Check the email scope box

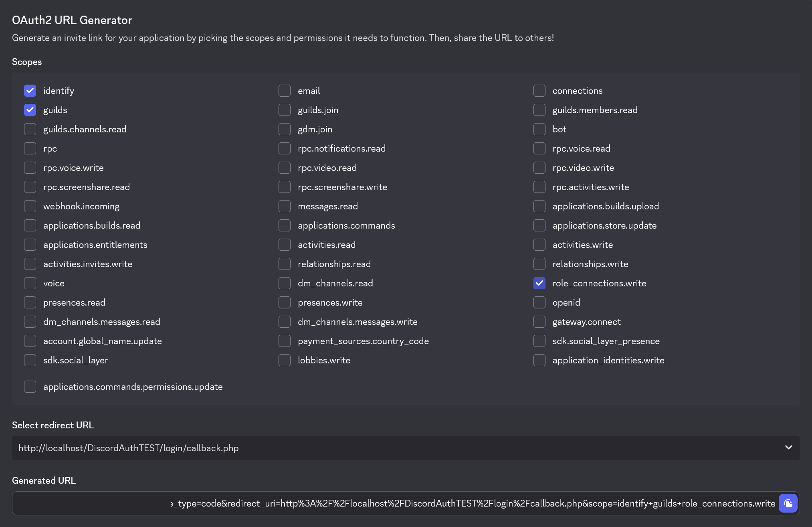[285, 91]
